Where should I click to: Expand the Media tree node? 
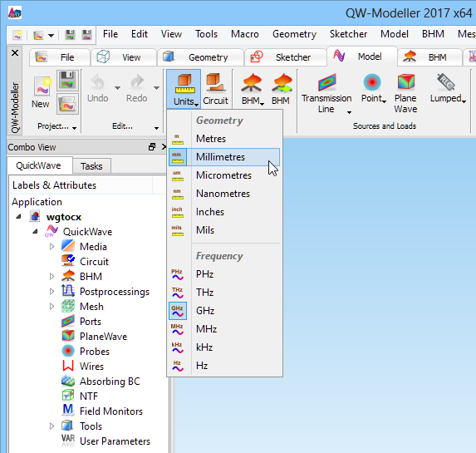coord(52,246)
